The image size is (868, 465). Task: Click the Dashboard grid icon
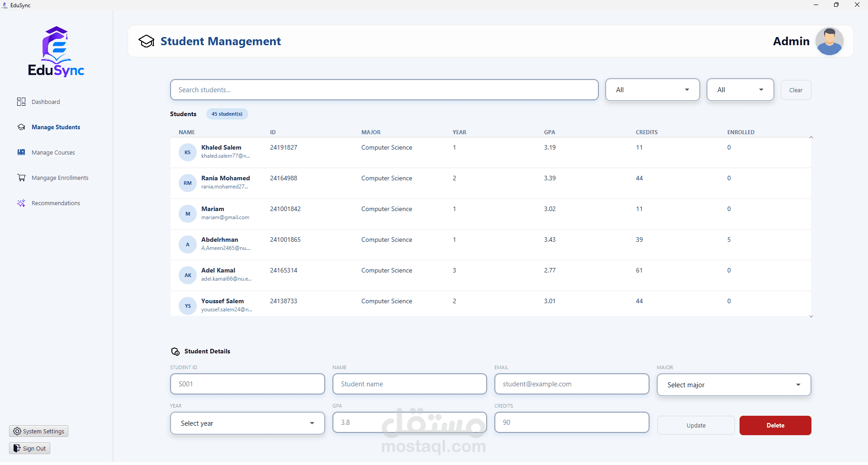click(x=21, y=102)
